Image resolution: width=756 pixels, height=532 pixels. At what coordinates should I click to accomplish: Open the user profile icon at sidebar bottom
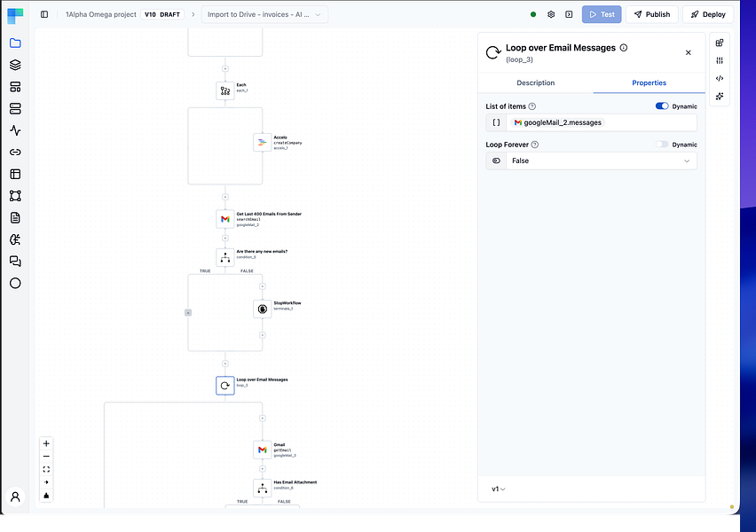tap(15, 497)
